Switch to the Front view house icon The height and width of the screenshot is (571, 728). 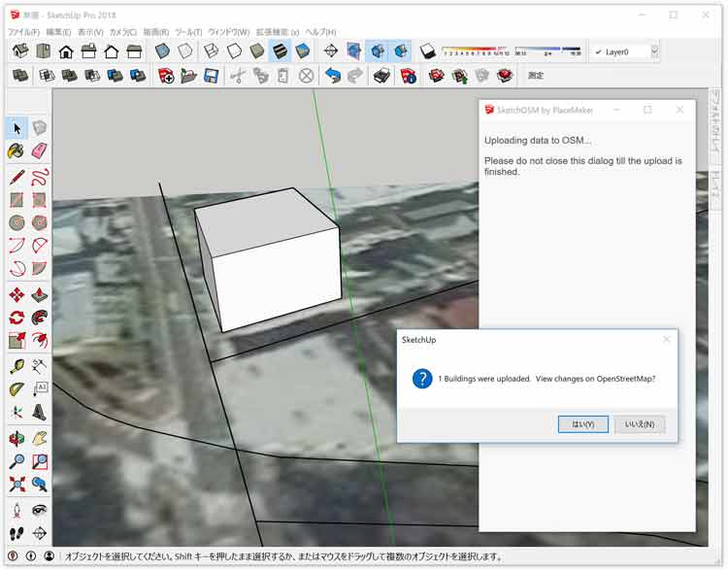pos(66,50)
